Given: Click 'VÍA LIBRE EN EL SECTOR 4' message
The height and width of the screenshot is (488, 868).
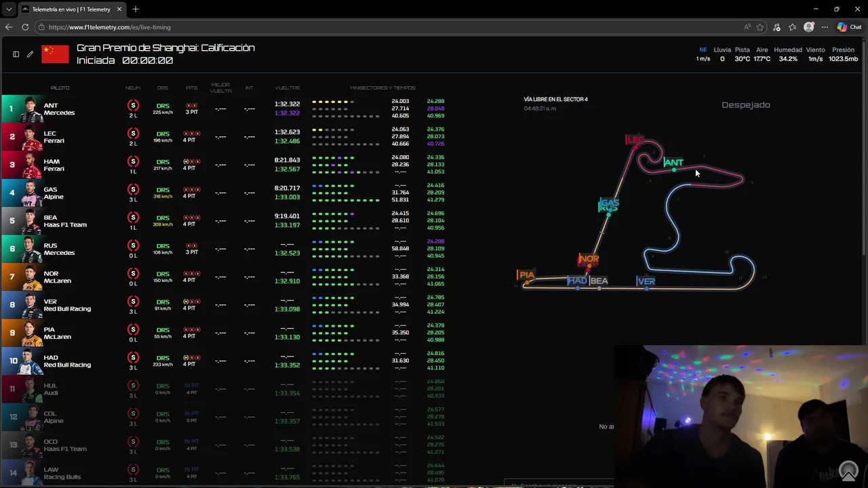Looking at the screenshot, I should (555, 100).
